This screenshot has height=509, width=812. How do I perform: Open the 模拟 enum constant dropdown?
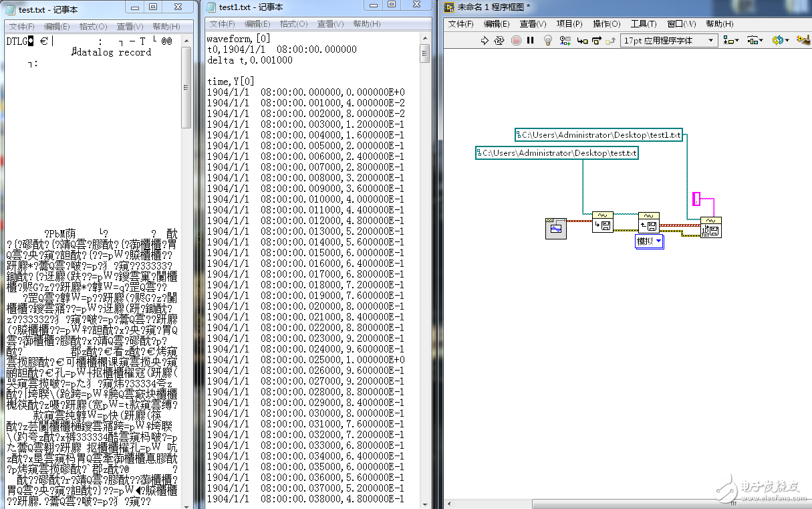649,241
